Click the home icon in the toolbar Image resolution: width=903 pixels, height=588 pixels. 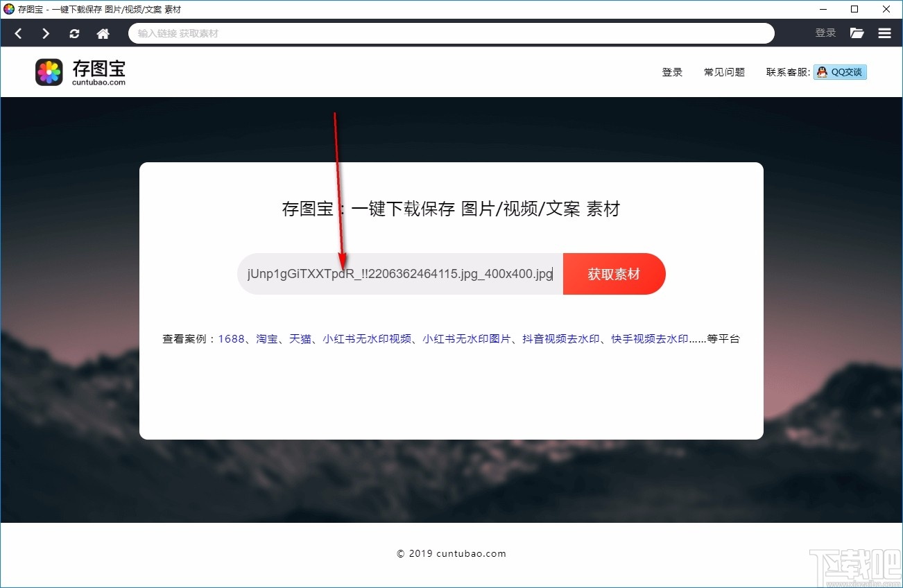pyautogui.click(x=103, y=33)
